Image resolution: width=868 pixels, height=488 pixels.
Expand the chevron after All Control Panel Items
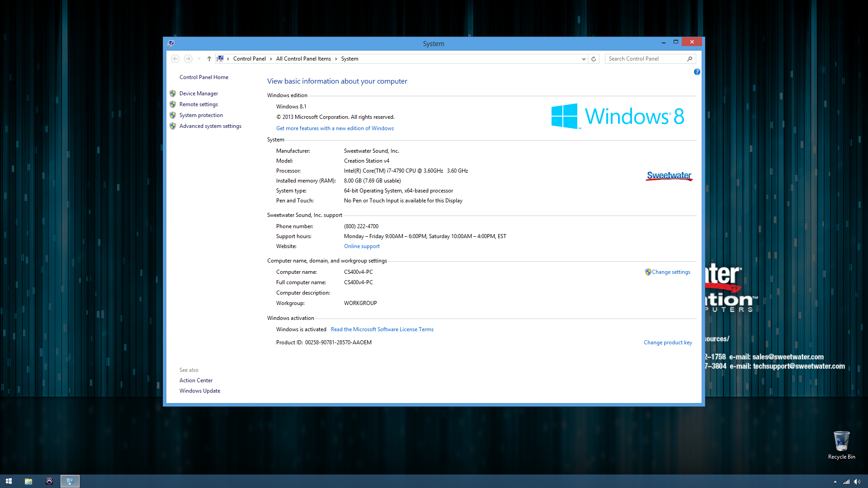[336, 59]
